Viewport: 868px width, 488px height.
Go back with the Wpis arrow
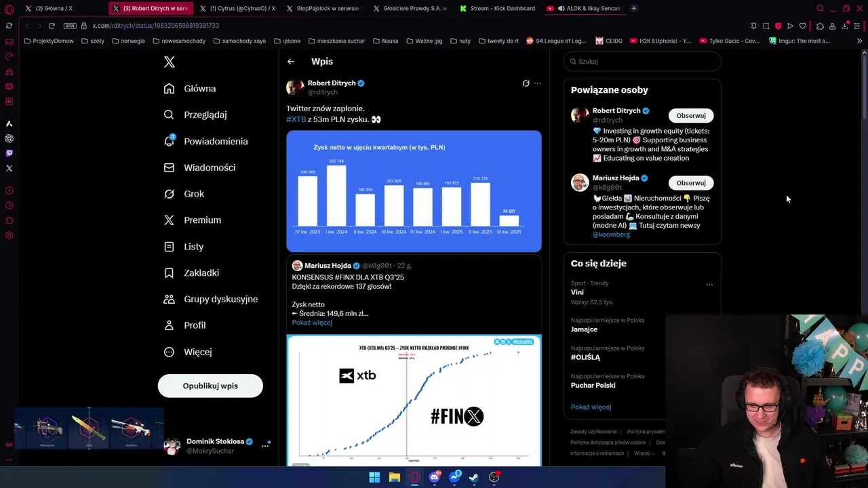pos(291,62)
